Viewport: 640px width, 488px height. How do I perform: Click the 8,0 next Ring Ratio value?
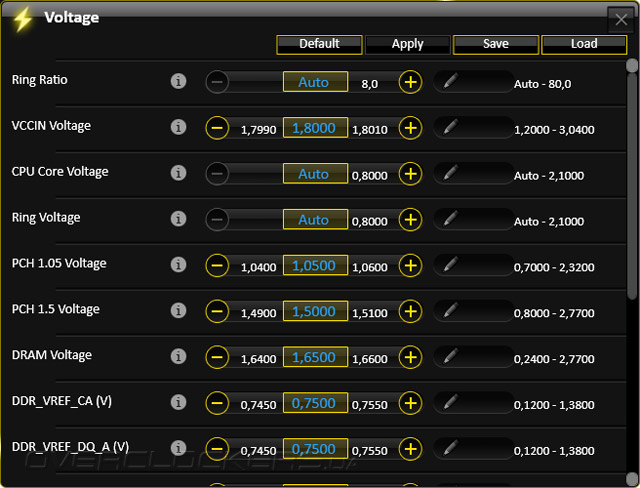370,84
